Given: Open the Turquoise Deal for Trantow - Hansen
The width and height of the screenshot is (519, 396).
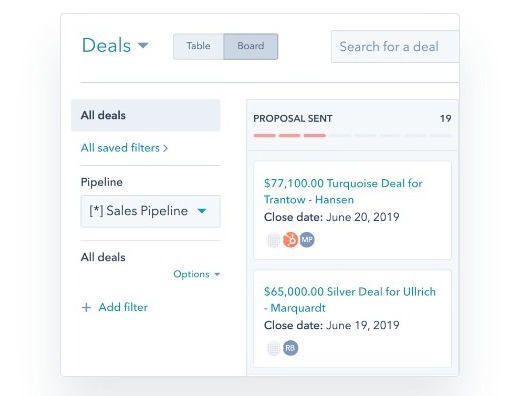Looking at the screenshot, I should coord(343,191).
